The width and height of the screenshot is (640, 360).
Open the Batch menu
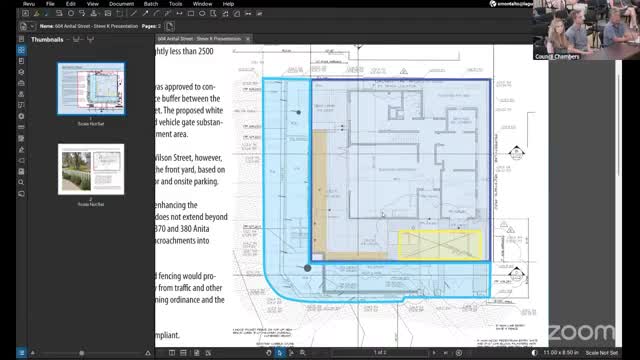point(151,4)
